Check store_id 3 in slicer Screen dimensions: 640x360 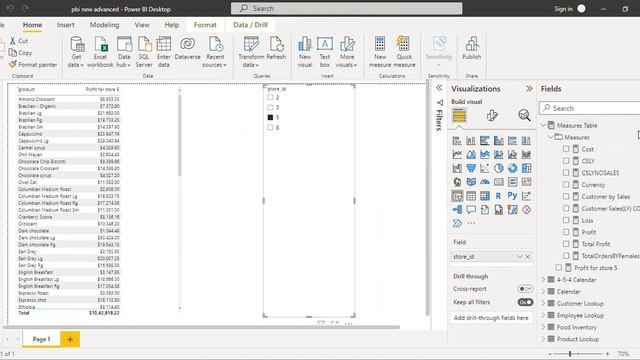point(270,108)
